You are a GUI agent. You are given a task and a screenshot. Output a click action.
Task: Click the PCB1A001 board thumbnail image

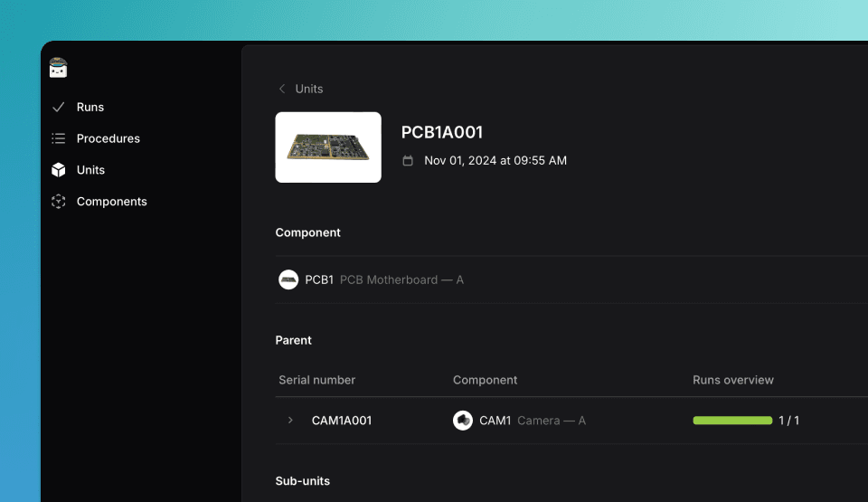328,147
